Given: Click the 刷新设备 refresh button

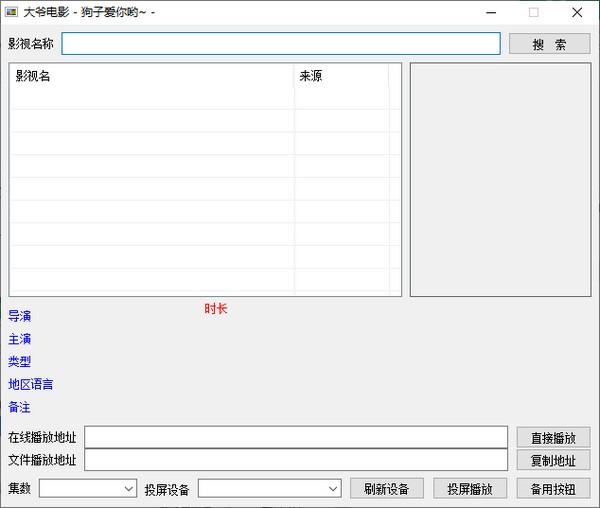Looking at the screenshot, I should (387, 489).
